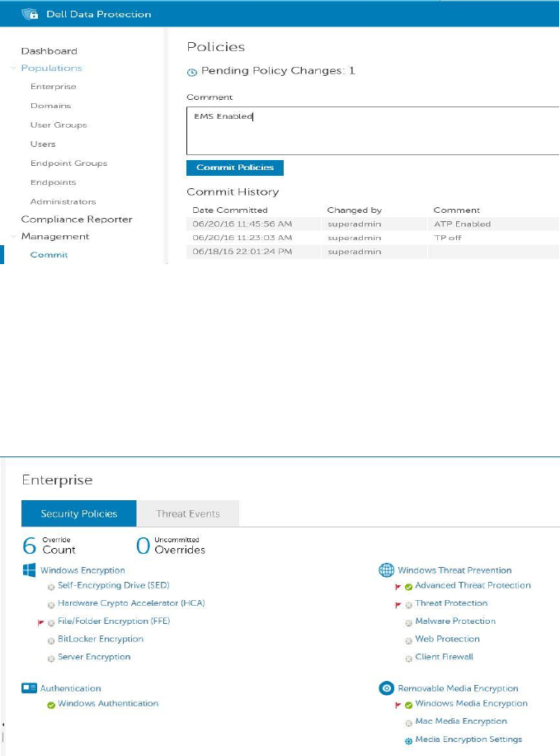
Task: Click the Media Encryption Settings gear icon
Action: pos(409,741)
